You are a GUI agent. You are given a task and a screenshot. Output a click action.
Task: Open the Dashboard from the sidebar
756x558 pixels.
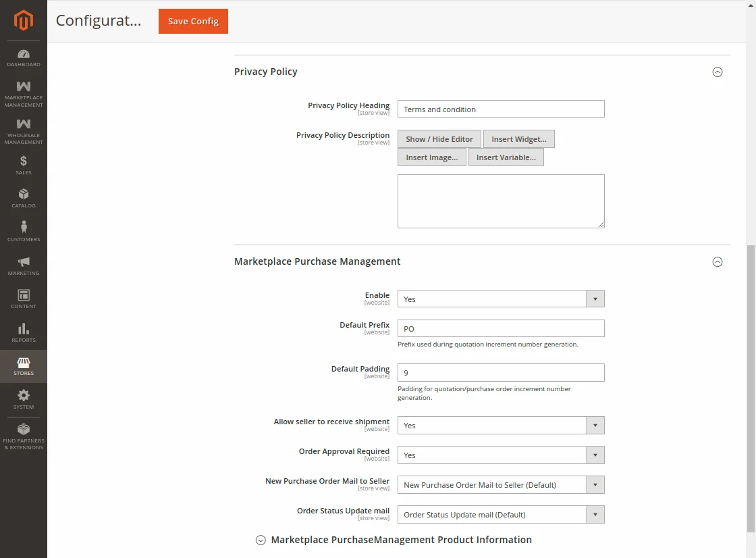24,59
